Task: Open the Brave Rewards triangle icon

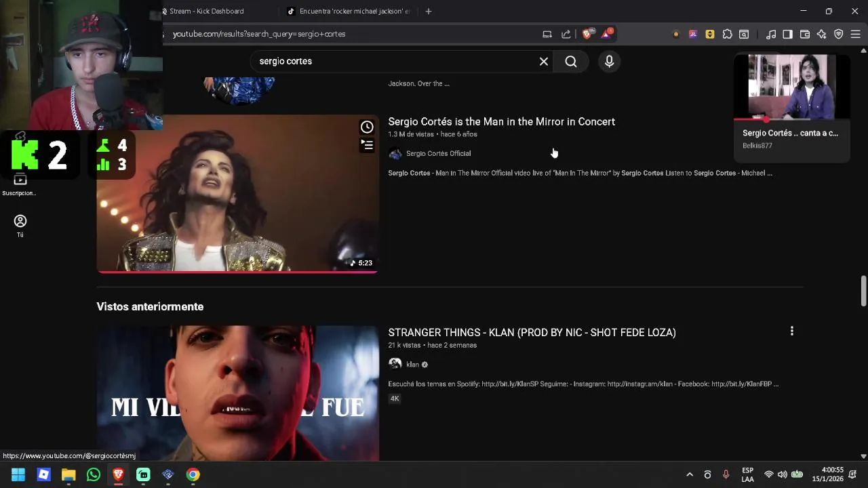Action: click(x=606, y=33)
